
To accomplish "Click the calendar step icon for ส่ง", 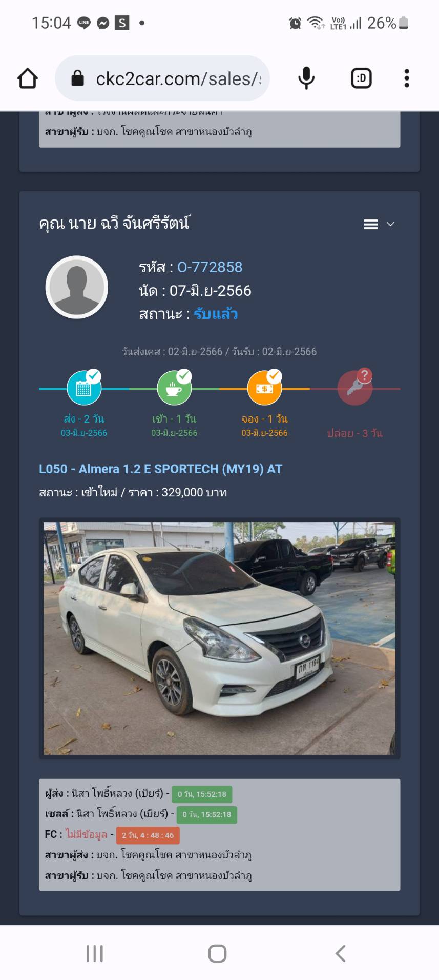I will (84, 388).
